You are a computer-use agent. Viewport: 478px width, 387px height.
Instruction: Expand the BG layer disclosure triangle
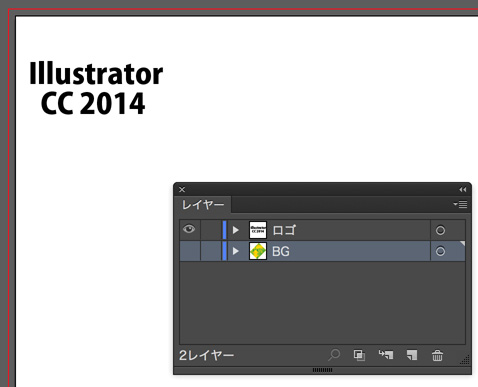point(236,251)
